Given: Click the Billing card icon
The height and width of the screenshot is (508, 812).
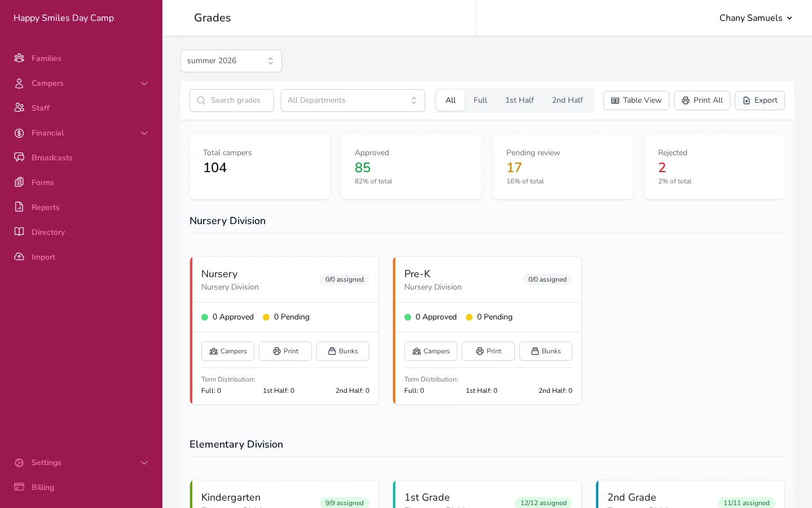Looking at the screenshot, I should click(19, 487).
